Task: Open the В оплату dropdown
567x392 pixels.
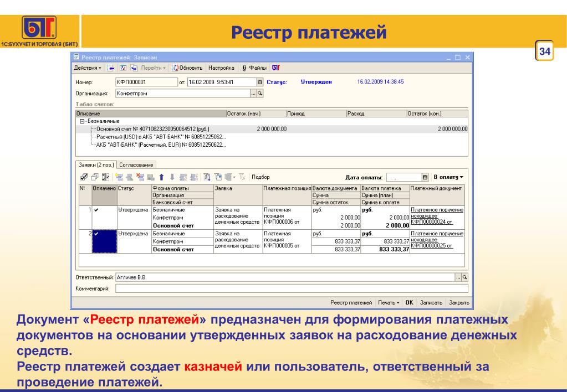Action: (x=448, y=177)
